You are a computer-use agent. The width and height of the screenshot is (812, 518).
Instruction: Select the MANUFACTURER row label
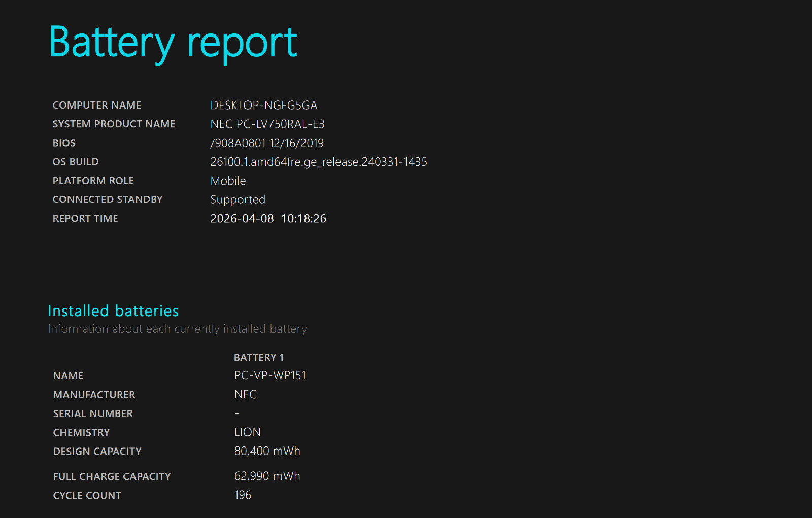coord(94,394)
